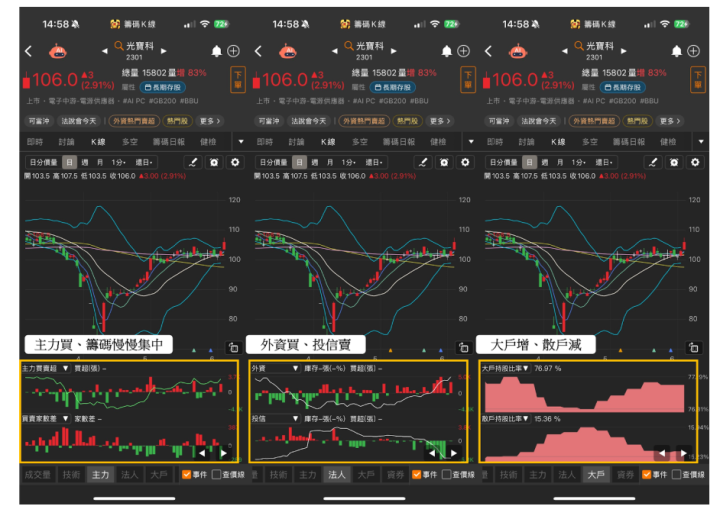
Task: Rotate chart to landscape in 外資買 screen
Action: click(x=463, y=347)
